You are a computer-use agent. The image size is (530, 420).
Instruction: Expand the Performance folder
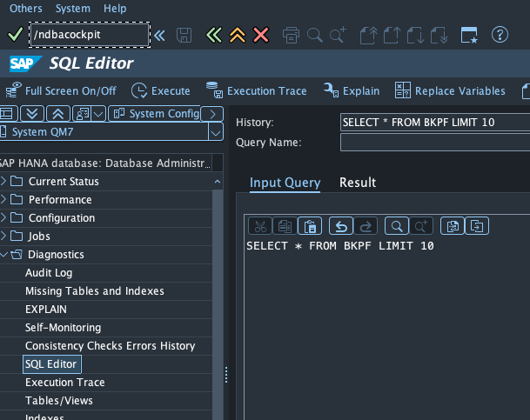3,199
